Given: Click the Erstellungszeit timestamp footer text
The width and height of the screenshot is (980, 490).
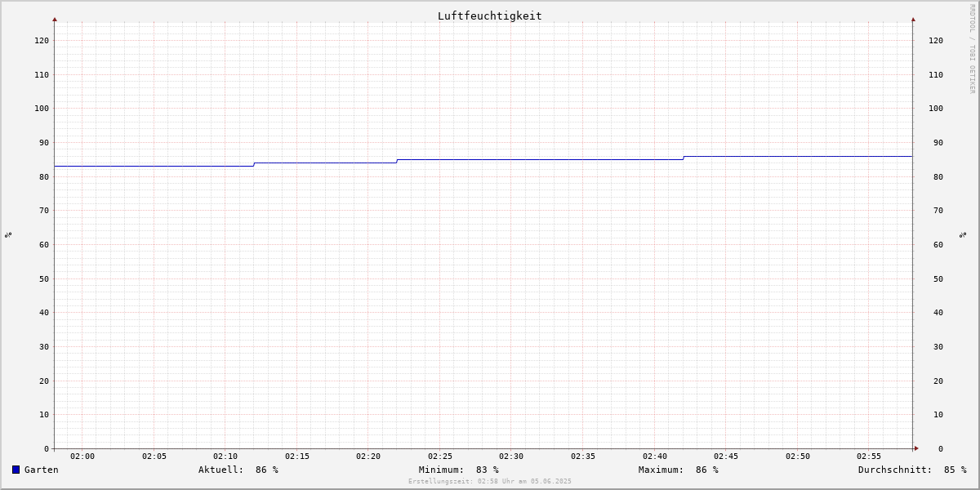Looking at the screenshot, I should click(x=490, y=482).
